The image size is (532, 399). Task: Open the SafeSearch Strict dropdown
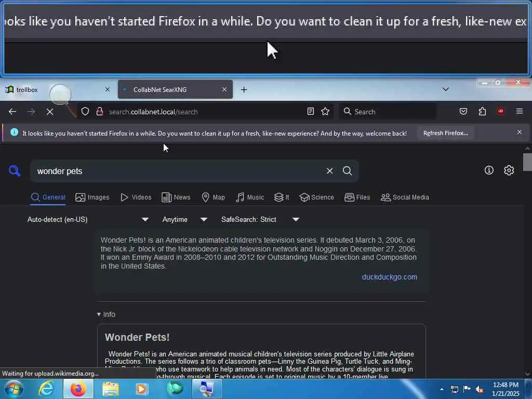pyautogui.click(x=260, y=220)
